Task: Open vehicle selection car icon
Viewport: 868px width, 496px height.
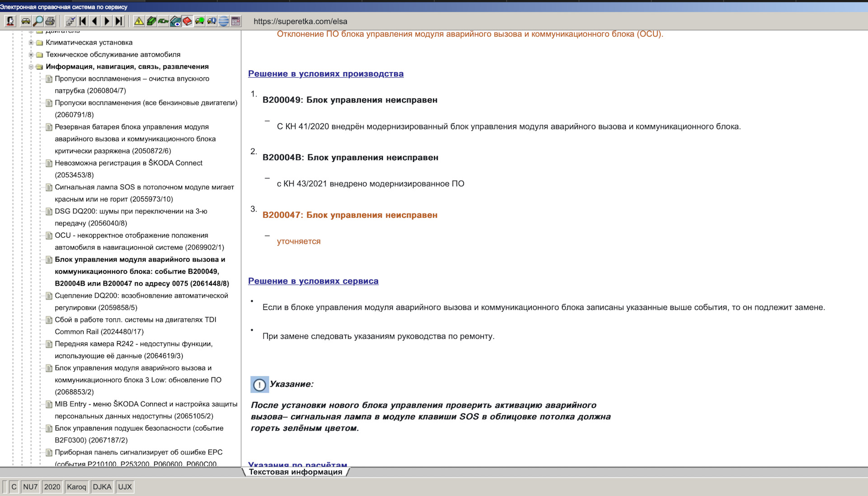Action: (x=26, y=21)
